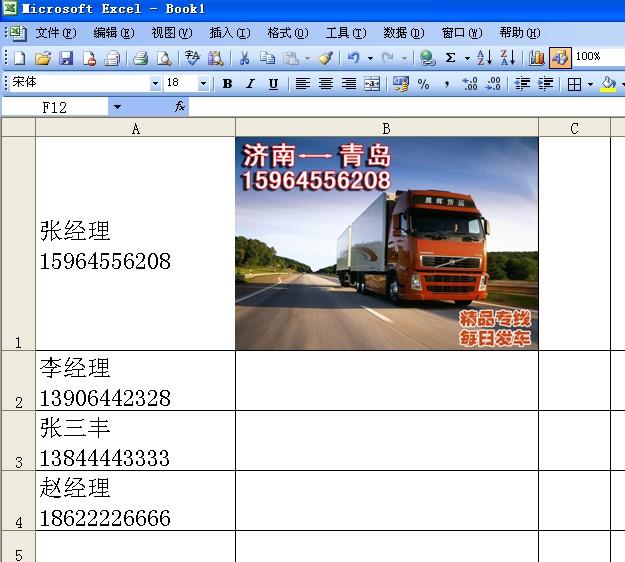This screenshot has height=562, width=625.
Task: Click the Increase Indent icon
Action: (545, 84)
